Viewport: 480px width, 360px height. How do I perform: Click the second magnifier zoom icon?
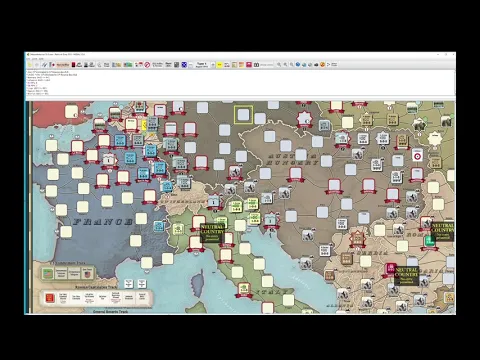pyautogui.click(x=285, y=65)
